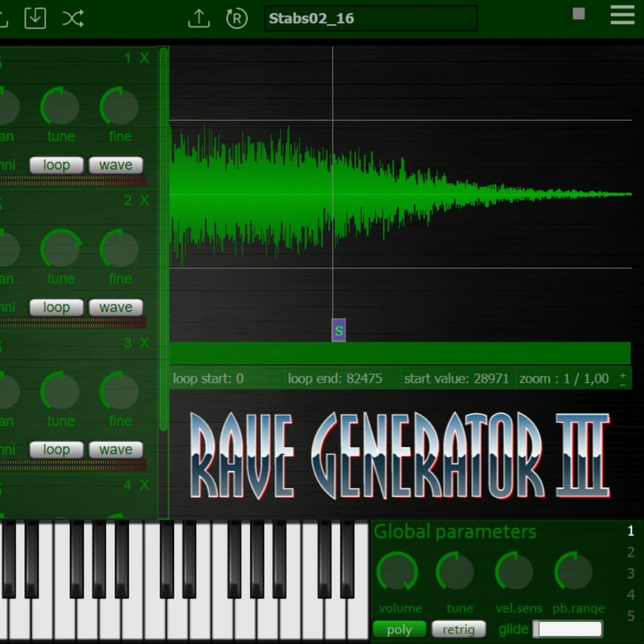The height and width of the screenshot is (644, 644).
Task: Select page 3 in the global parameters list
Action: [x=631, y=574]
